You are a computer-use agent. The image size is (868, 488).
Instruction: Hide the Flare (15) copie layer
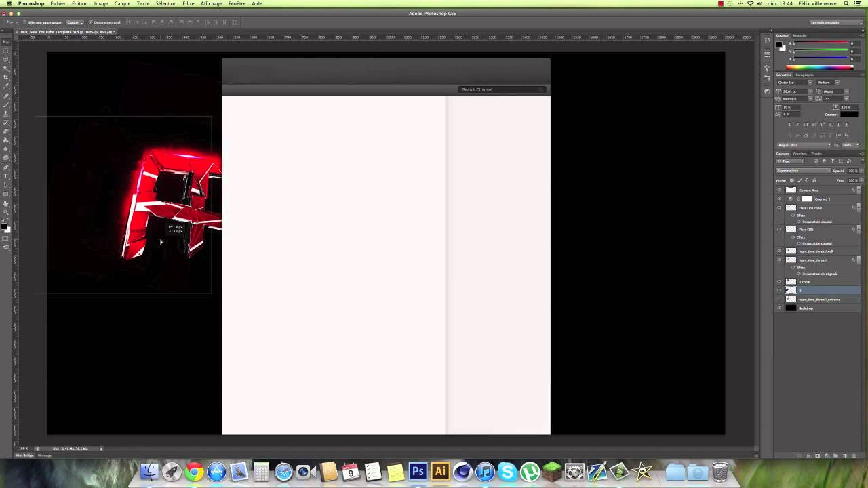point(779,208)
